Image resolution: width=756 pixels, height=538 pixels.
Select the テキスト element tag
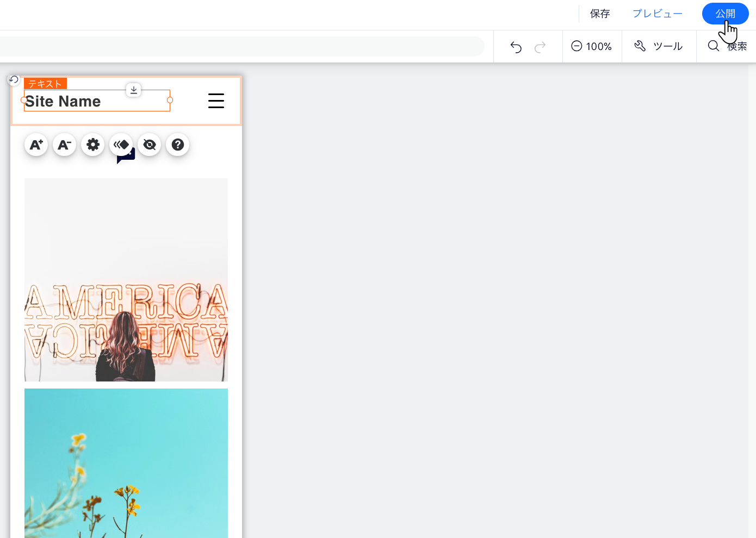45,83
